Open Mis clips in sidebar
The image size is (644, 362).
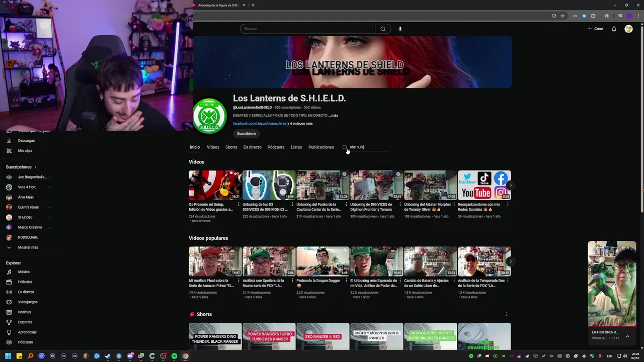(x=25, y=151)
